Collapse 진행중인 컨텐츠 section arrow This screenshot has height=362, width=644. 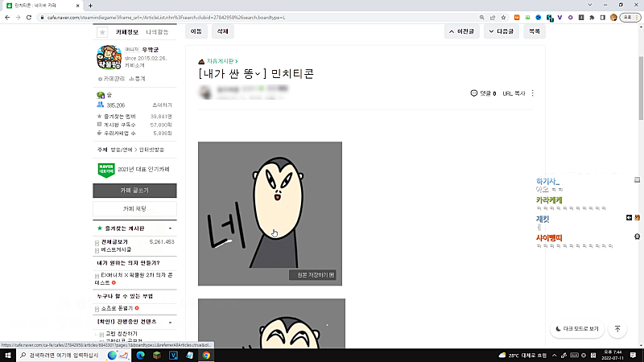(170, 323)
